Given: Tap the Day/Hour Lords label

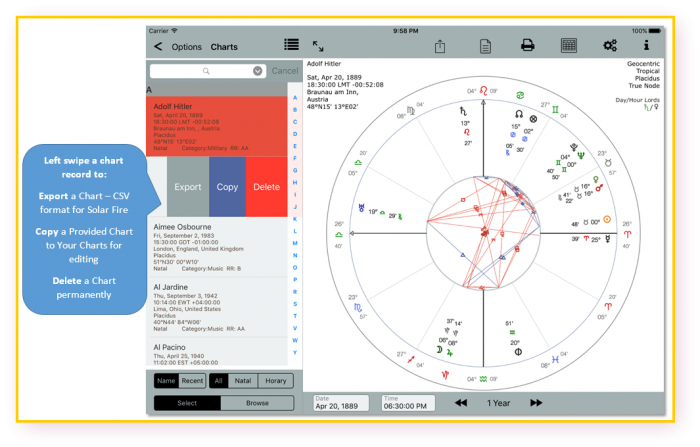Looking at the screenshot, I should (637, 100).
